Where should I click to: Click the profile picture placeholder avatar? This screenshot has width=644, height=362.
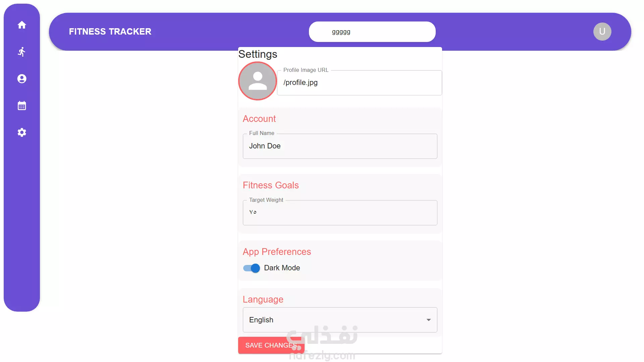tap(258, 81)
